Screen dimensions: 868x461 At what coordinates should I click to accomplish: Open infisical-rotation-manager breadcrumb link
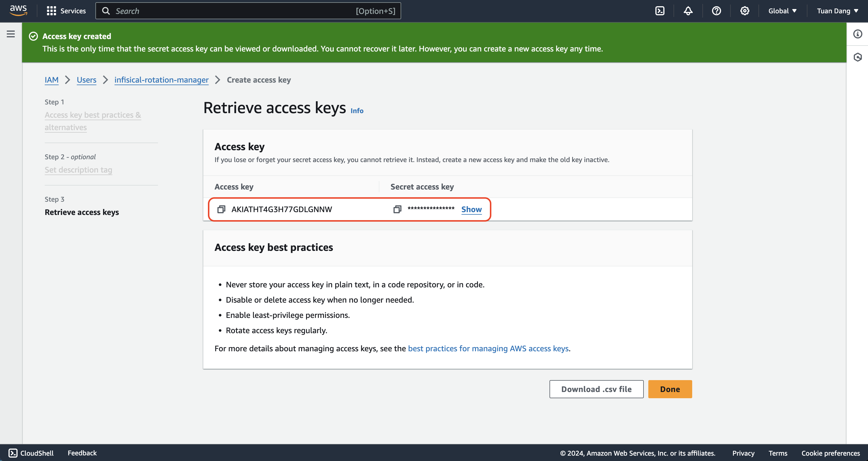click(161, 80)
